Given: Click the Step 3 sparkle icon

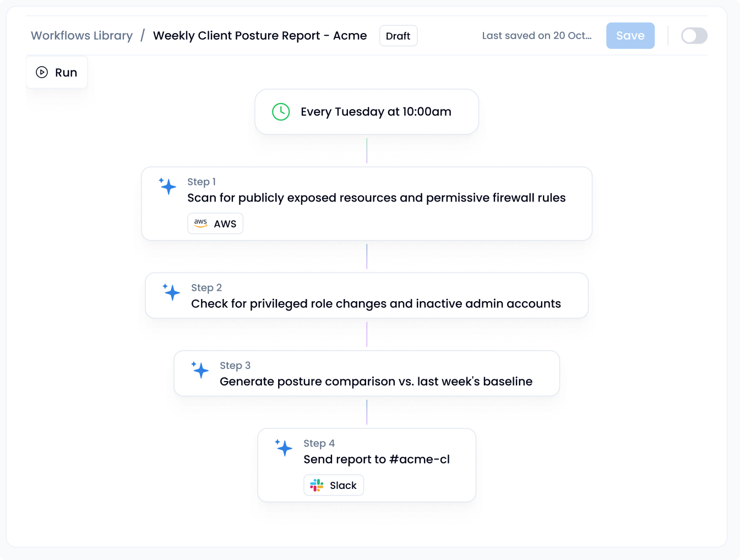Looking at the screenshot, I should pyautogui.click(x=200, y=369).
